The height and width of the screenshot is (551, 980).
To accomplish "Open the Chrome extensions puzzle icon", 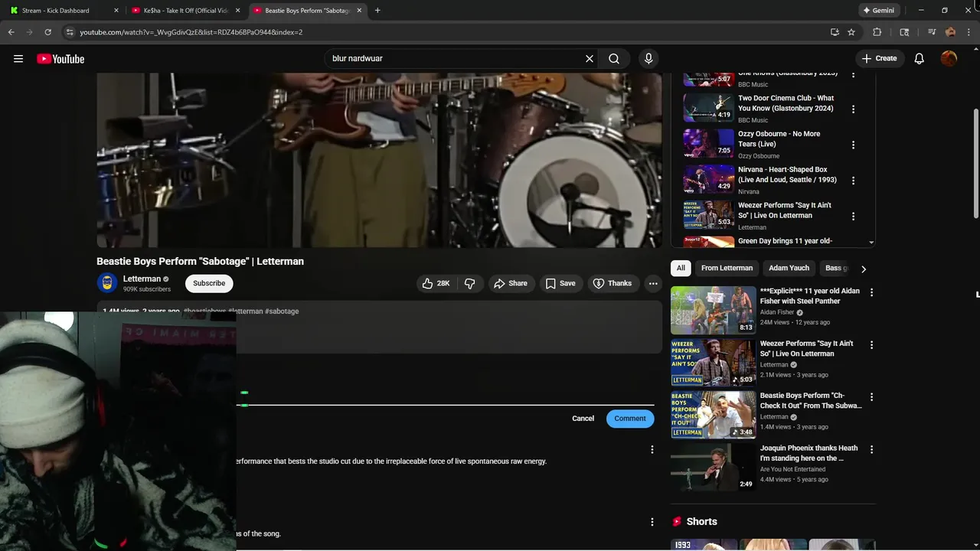I will [x=877, y=32].
